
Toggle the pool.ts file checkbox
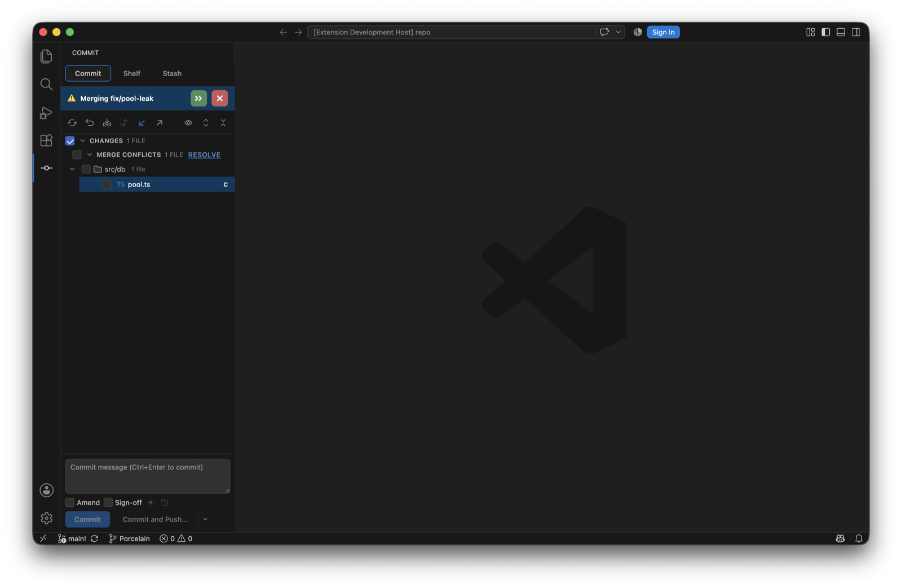click(107, 184)
